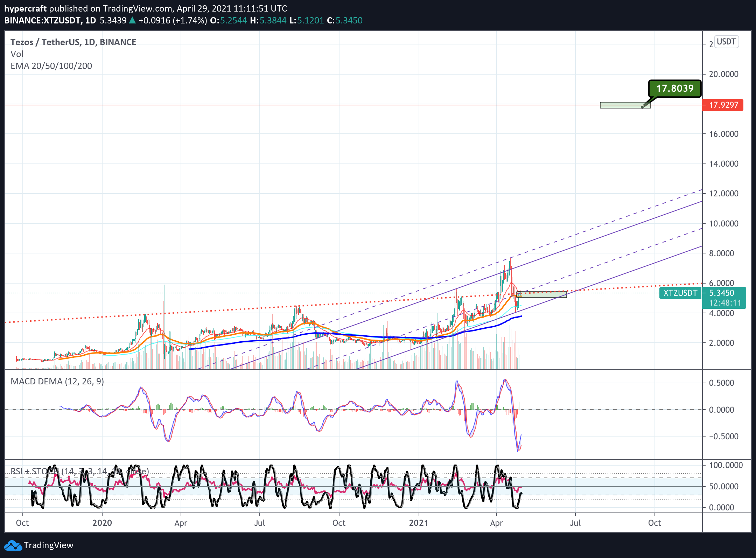Click the 10.0000 price axis label
The width and height of the screenshot is (756, 558).
click(723, 224)
